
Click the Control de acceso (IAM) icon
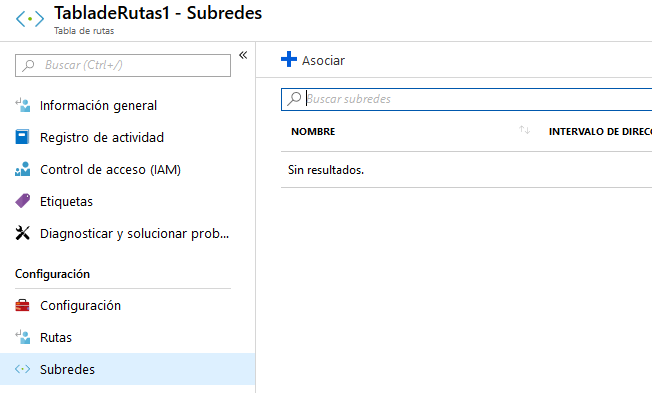pyautogui.click(x=22, y=169)
